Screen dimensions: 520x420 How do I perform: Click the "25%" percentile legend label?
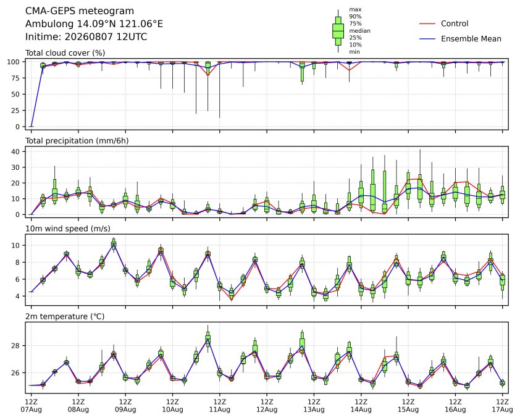(x=355, y=38)
